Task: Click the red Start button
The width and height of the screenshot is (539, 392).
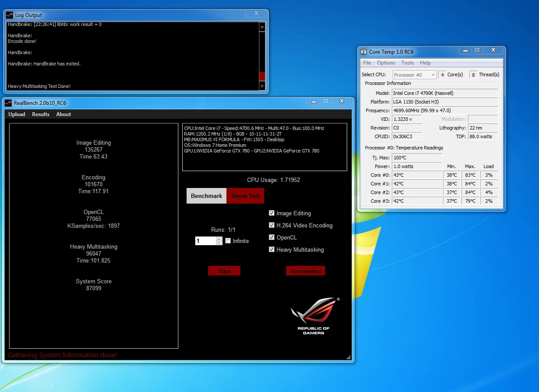Action: [x=224, y=271]
